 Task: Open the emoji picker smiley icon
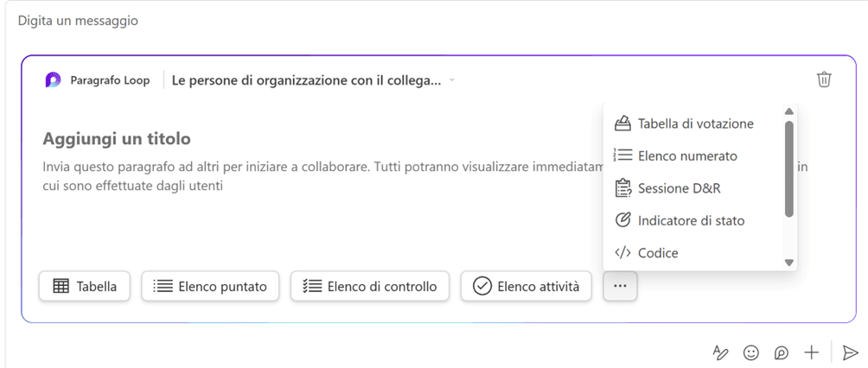pyautogui.click(x=750, y=352)
